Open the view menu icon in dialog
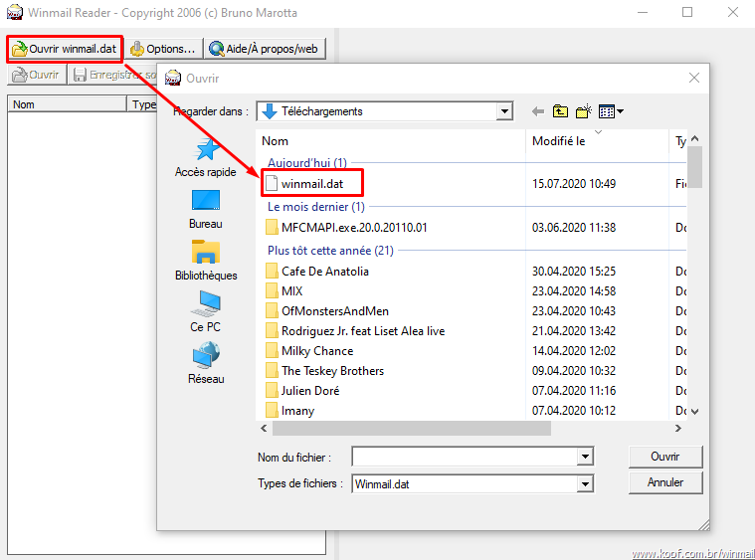This screenshot has width=755, height=560. tap(611, 111)
